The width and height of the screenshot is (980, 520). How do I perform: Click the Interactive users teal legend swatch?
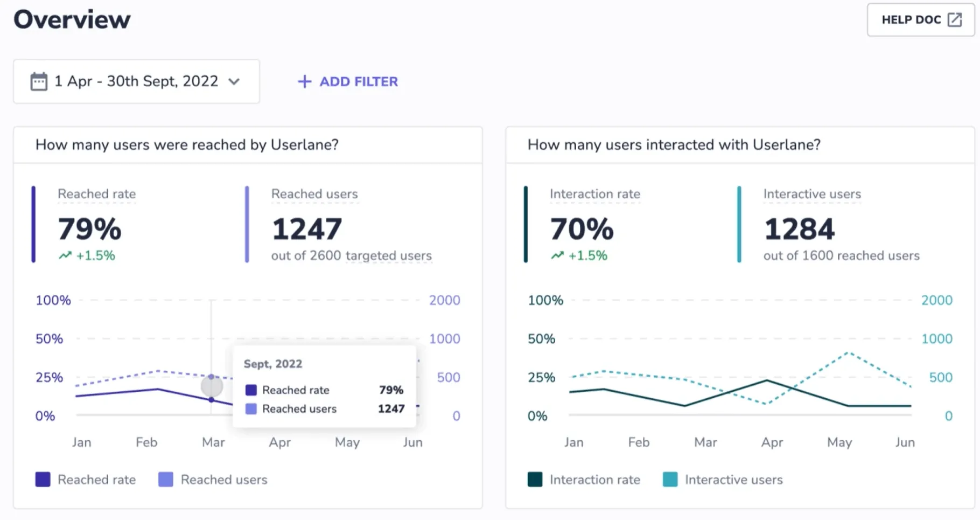(x=670, y=480)
